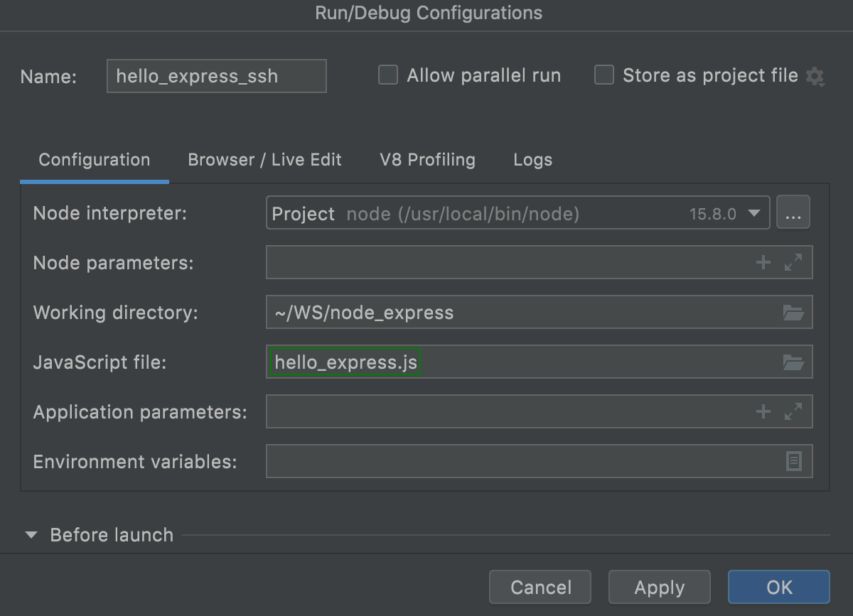
Task: Click the ellipsis button beside Node interpreter
Action: coord(793,213)
